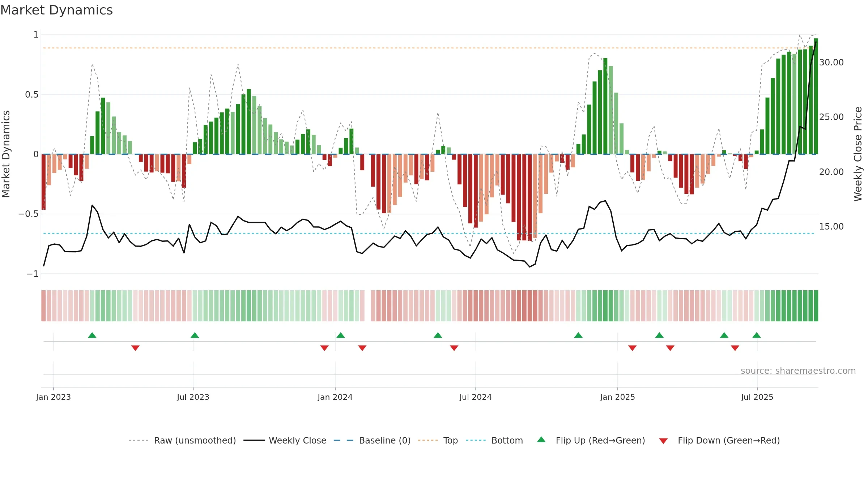Select the earliest red Flip Down marker, 2023

[x=135, y=348]
